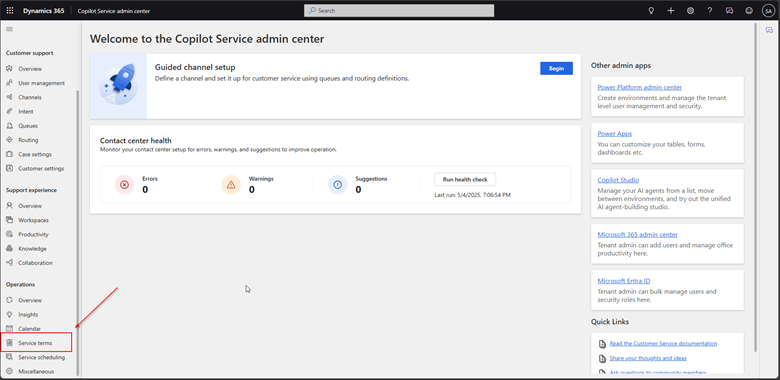Click the Queues icon in sidebar
This screenshot has width=780, height=380.
click(x=9, y=126)
